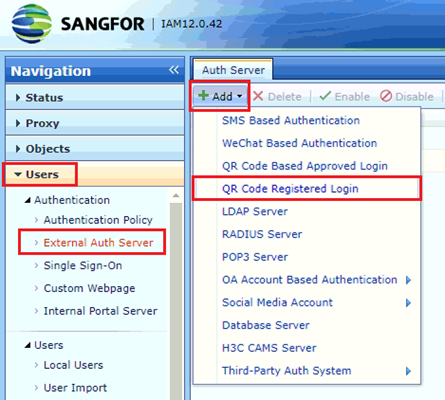
Task: Collapse the Users navigation section
Action: coord(95,174)
